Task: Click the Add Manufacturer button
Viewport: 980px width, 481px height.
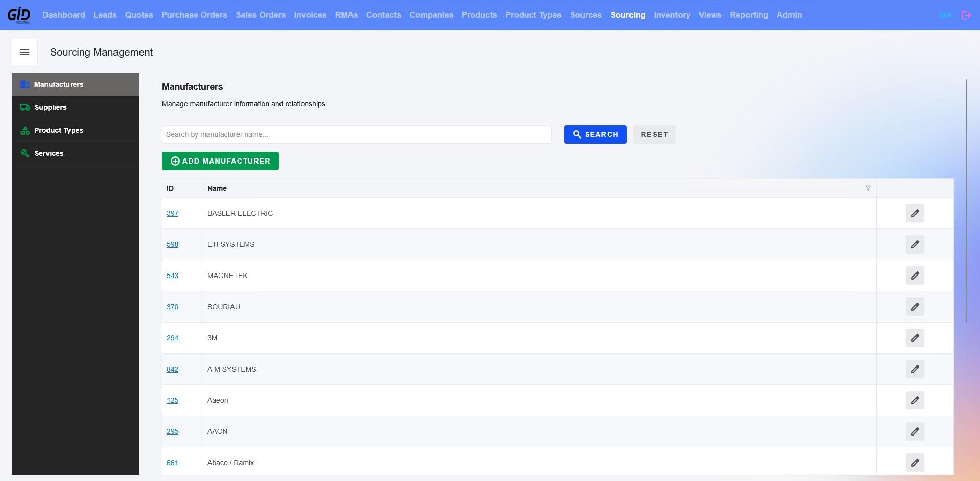Action: (x=220, y=161)
